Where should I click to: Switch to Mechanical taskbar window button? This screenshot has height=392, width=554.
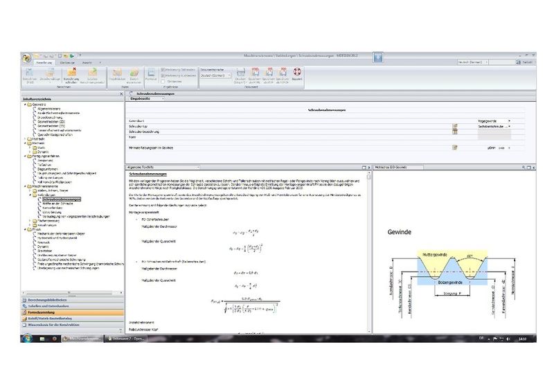pos(82,339)
